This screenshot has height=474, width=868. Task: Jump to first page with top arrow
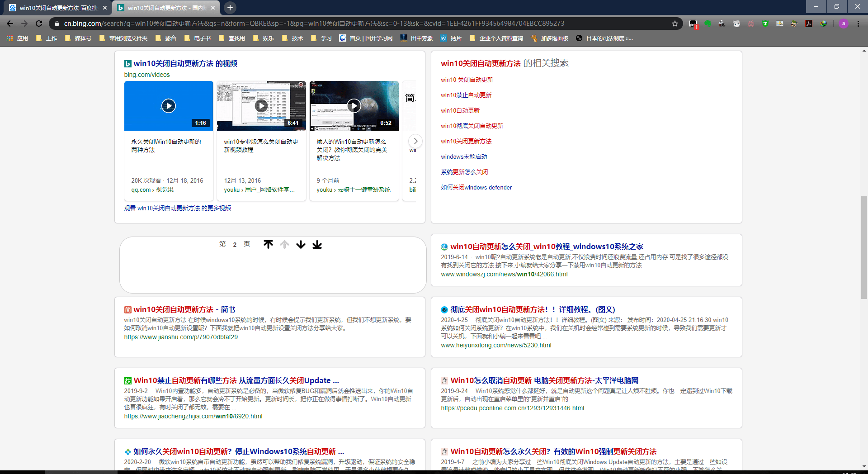coord(269,244)
